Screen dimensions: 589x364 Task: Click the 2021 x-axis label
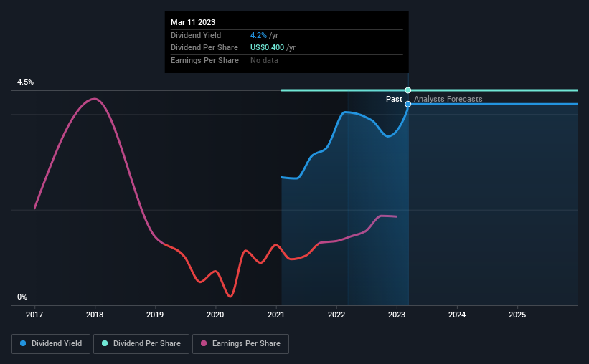[276, 315]
